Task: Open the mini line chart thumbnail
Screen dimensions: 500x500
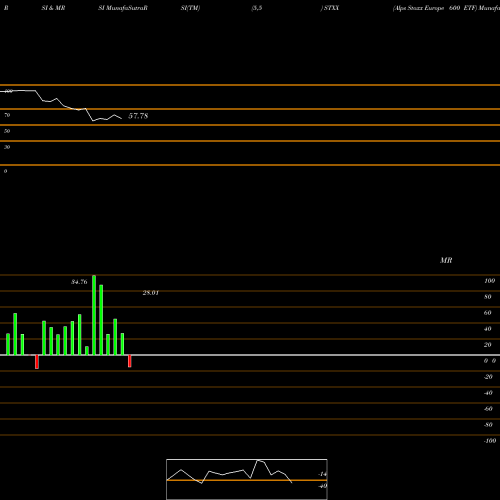Action: pos(247,479)
